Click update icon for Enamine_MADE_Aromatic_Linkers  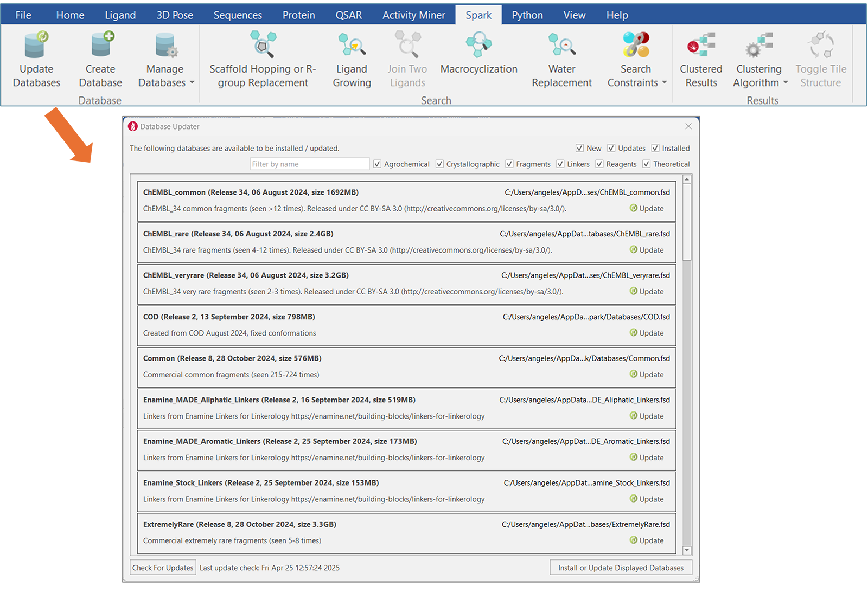pos(633,458)
